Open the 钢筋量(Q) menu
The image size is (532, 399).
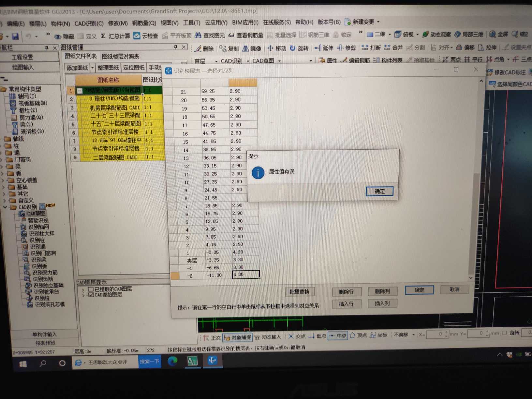point(144,23)
